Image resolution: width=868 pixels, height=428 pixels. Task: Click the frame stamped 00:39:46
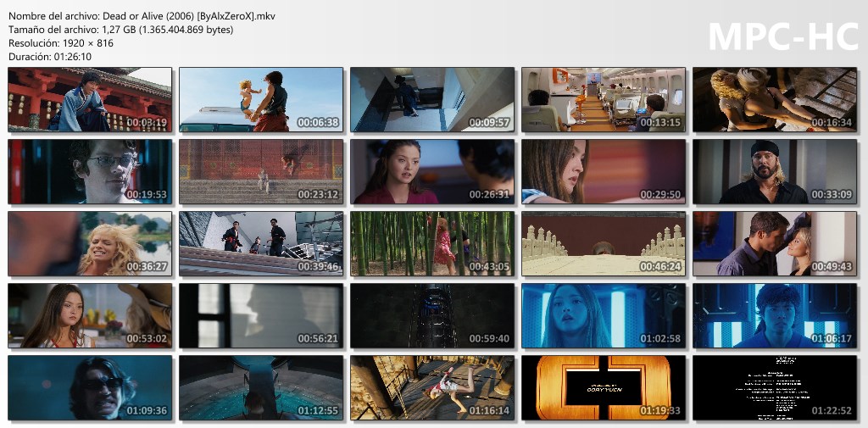261,243
